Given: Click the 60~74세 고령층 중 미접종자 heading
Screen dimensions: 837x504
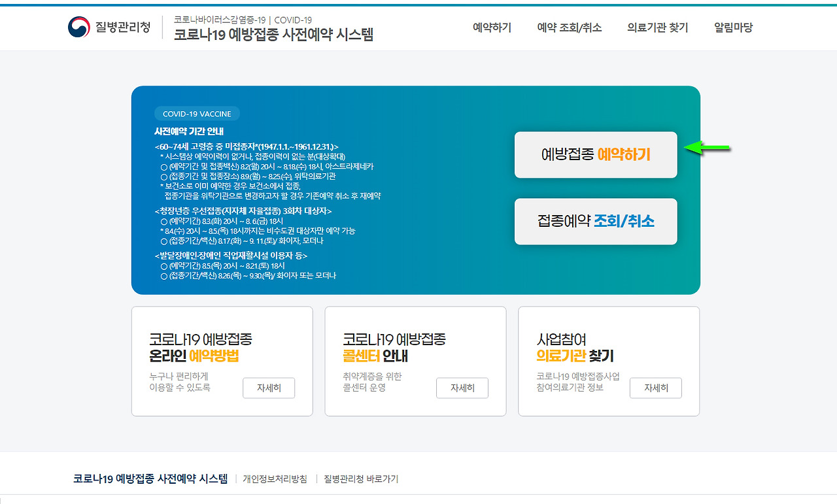Looking at the screenshot, I should tap(247, 147).
